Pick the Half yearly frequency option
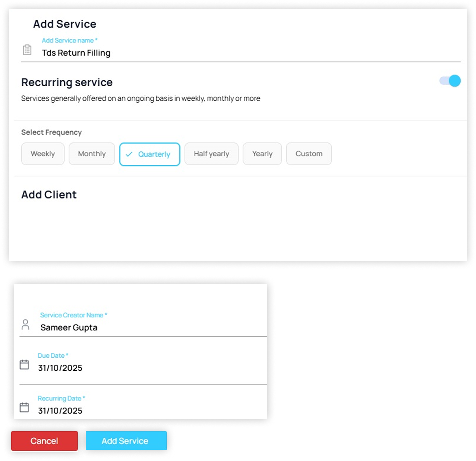 (211, 154)
